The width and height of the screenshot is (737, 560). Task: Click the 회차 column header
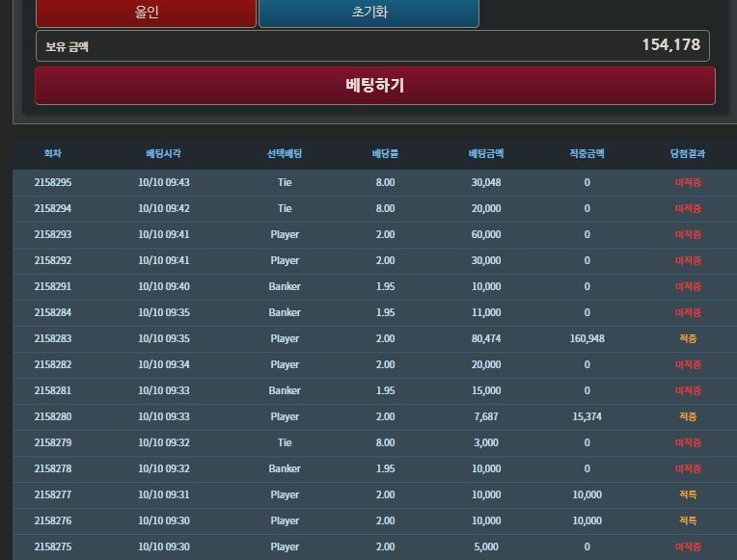(53, 153)
